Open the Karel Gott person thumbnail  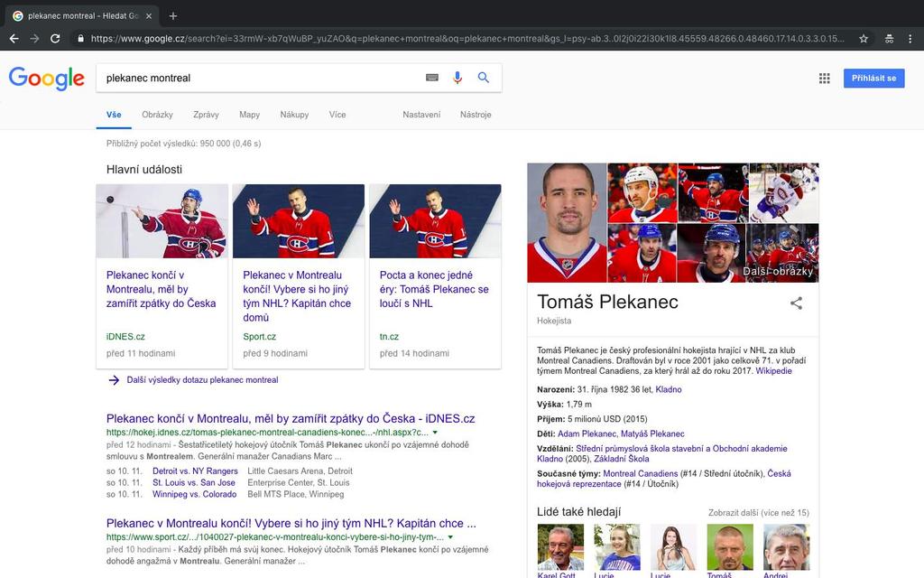pyautogui.click(x=560, y=546)
